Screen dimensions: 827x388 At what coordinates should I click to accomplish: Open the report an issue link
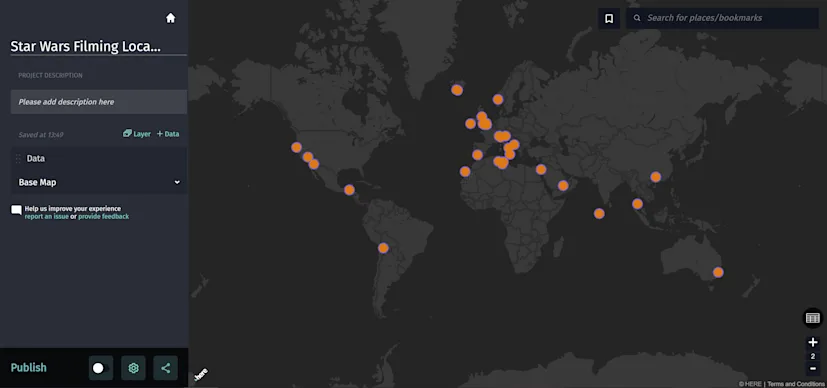(x=46, y=217)
